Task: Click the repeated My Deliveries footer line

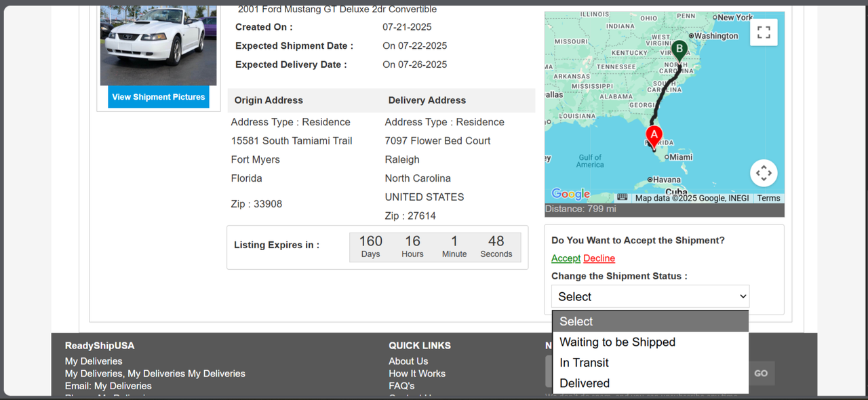Action: pos(155,374)
